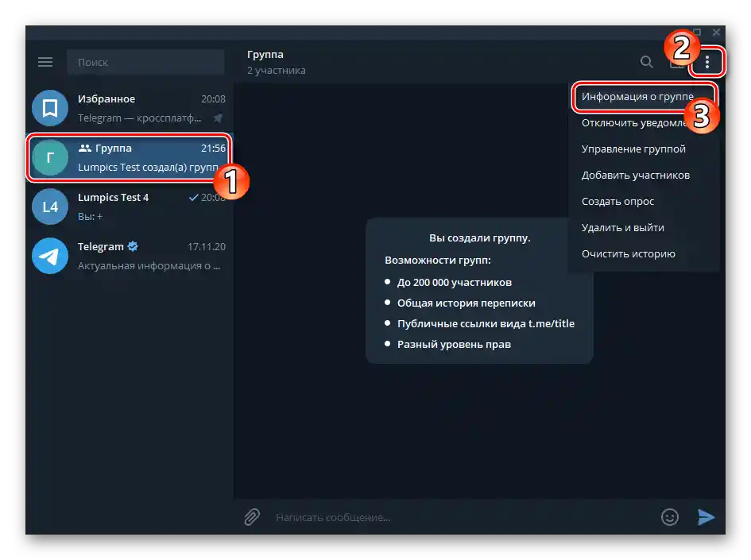This screenshot has width=751, height=560.
Task: Choose Отключить уведомления menu item
Action: point(644,123)
